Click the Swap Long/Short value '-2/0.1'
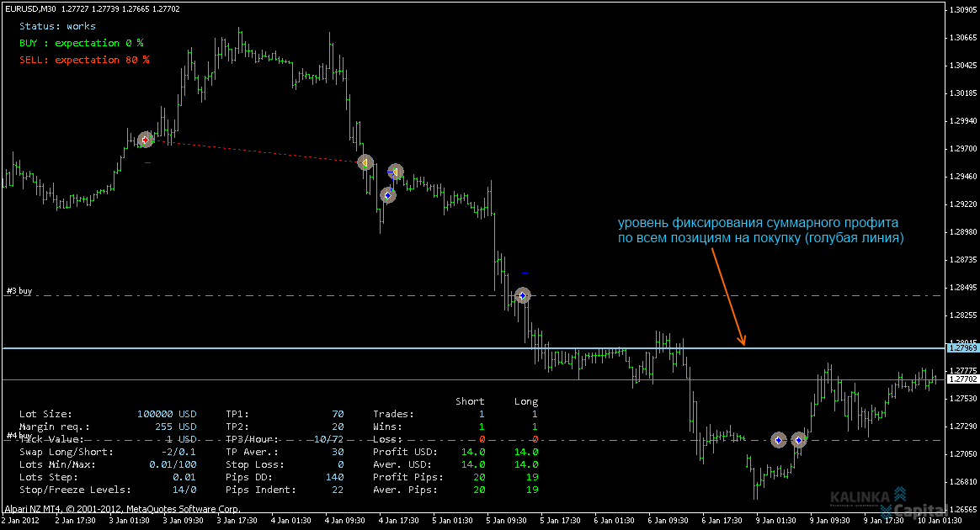This screenshot has width=980, height=530. click(x=178, y=452)
